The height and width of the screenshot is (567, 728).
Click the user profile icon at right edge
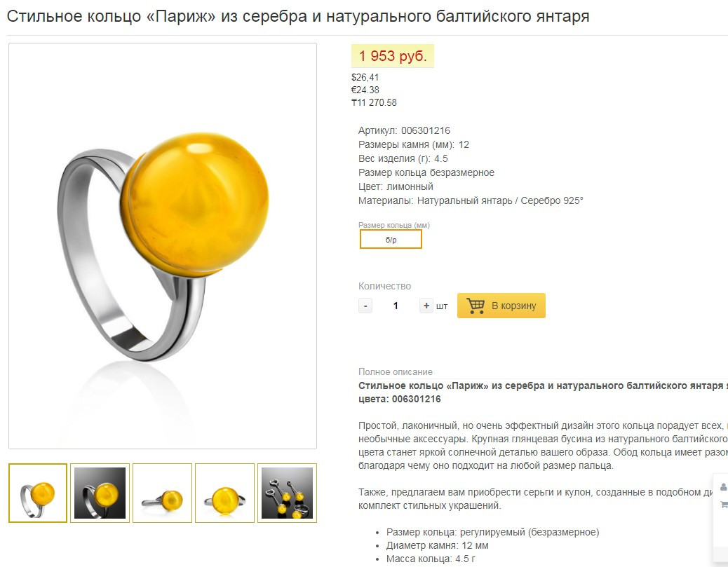click(724, 486)
